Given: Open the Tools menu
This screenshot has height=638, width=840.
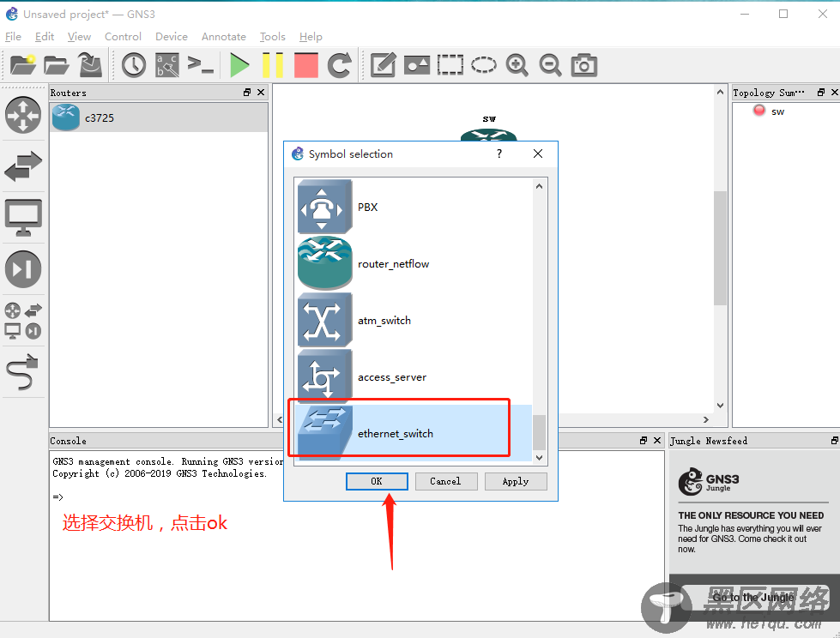Looking at the screenshot, I should (273, 36).
